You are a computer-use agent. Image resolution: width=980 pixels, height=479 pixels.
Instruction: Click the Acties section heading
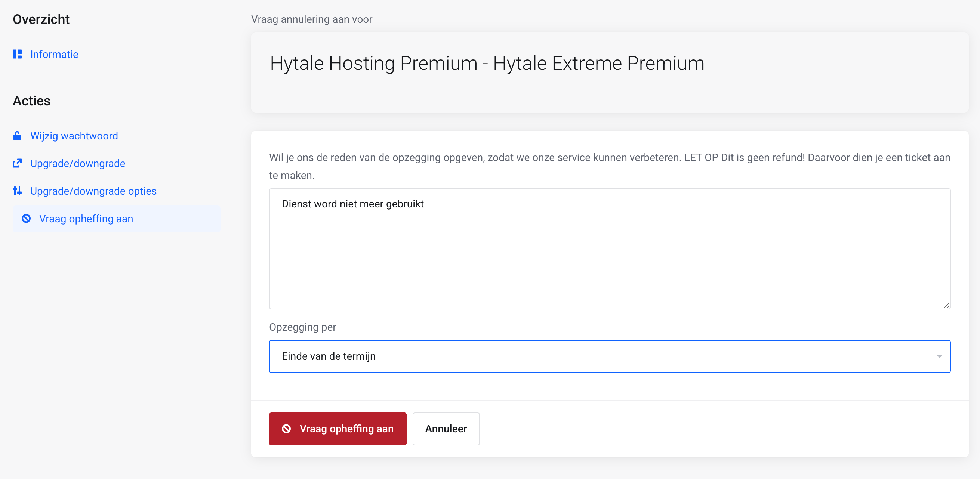(x=31, y=101)
